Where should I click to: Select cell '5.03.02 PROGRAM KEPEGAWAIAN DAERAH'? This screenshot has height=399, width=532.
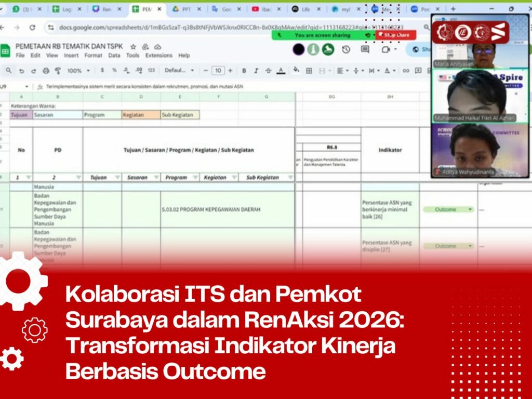(228, 209)
